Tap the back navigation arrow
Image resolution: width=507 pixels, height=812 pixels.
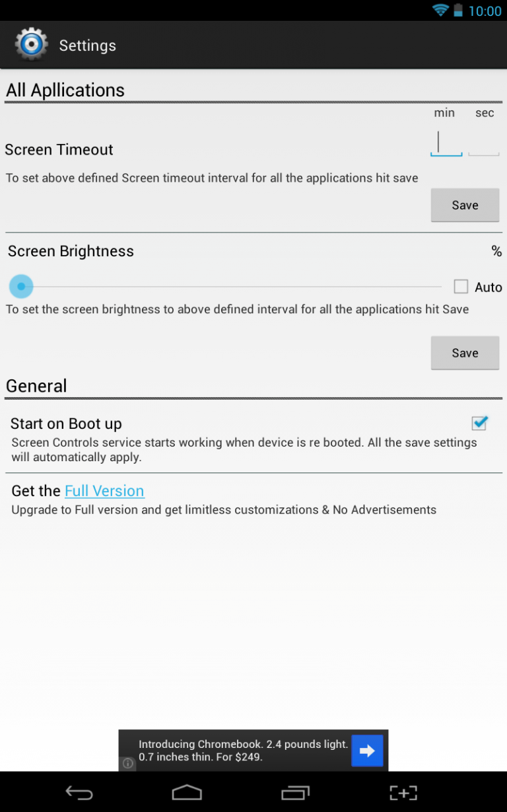coord(80,792)
